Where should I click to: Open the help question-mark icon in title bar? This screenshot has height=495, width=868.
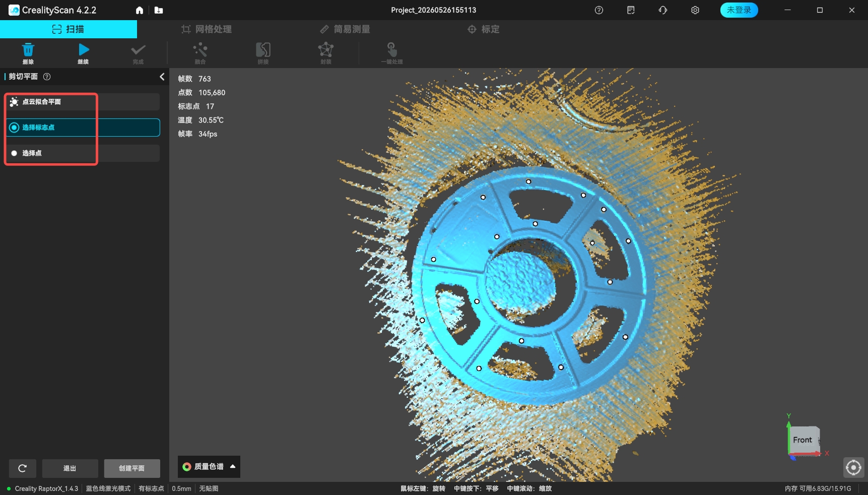(599, 10)
